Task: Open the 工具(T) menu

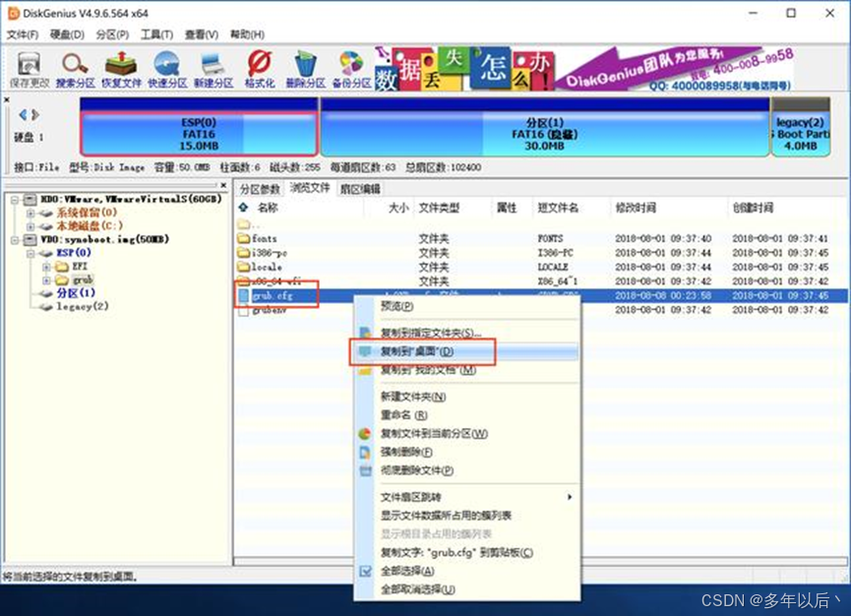Action: [156, 34]
